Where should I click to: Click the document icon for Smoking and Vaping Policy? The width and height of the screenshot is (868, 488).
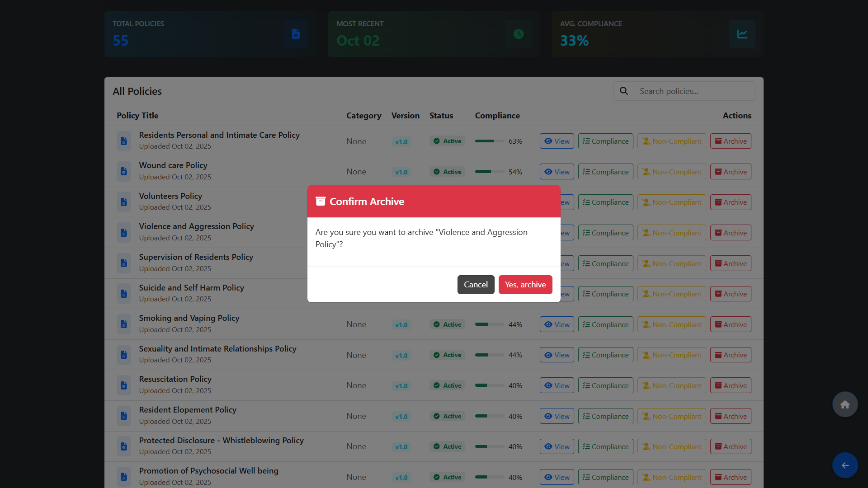[x=124, y=324]
